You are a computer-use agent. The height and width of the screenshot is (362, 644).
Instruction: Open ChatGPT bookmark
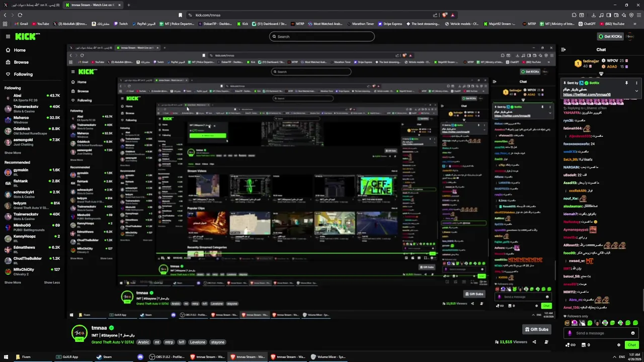tap(587, 24)
